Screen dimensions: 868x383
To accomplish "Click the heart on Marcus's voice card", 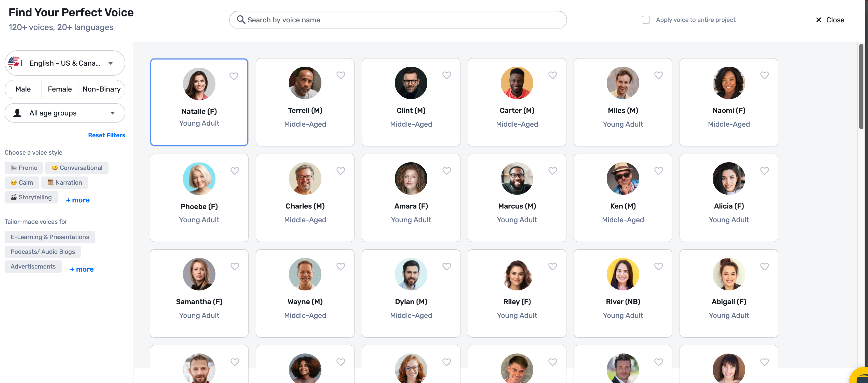I will (x=552, y=171).
